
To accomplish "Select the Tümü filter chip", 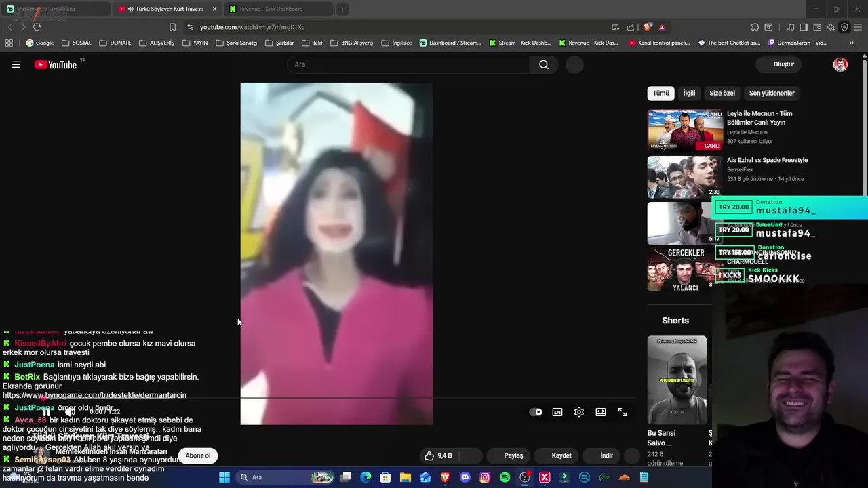I will tap(660, 93).
